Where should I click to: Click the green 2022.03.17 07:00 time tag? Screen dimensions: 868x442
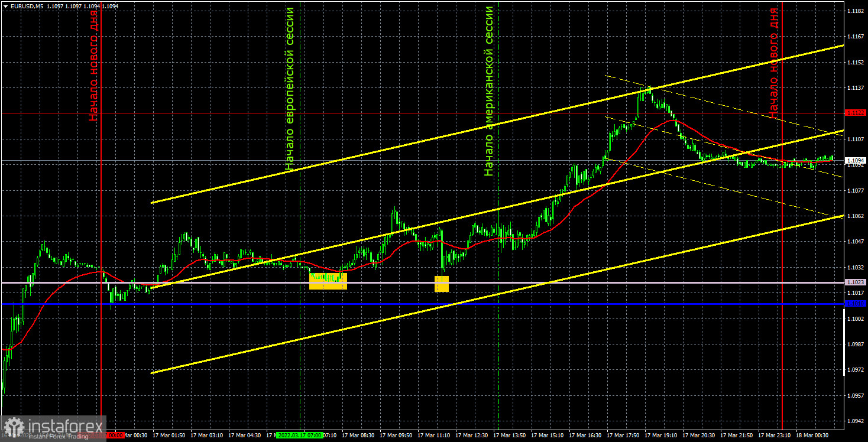point(299,435)
